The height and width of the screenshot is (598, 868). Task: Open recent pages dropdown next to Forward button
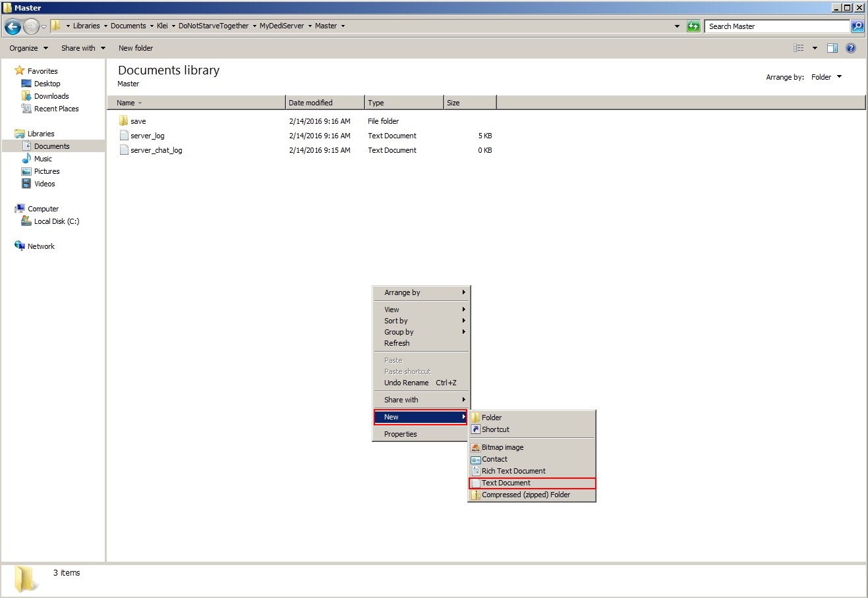pyautogui.click(x=43, y=27)
